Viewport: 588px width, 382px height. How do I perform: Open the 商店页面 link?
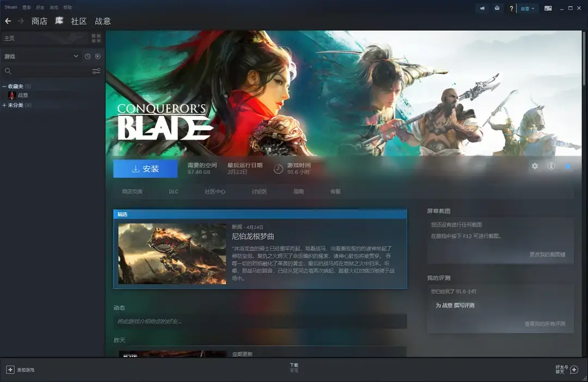click(x=132, y=191)
